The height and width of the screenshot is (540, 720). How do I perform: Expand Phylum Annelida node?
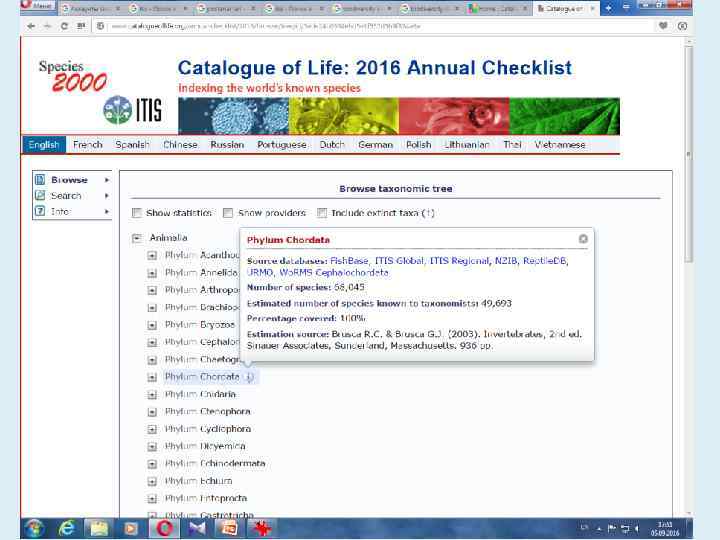coord(152,273)
